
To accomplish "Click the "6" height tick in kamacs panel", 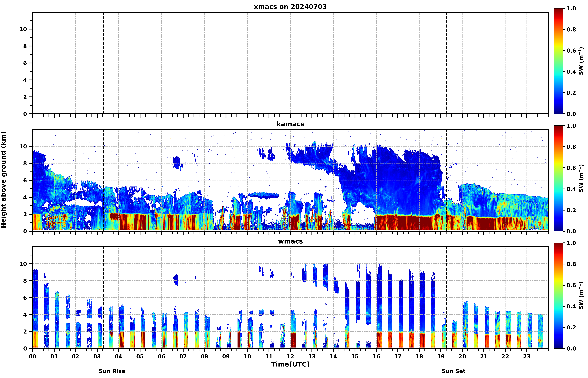I will (25, 180).
